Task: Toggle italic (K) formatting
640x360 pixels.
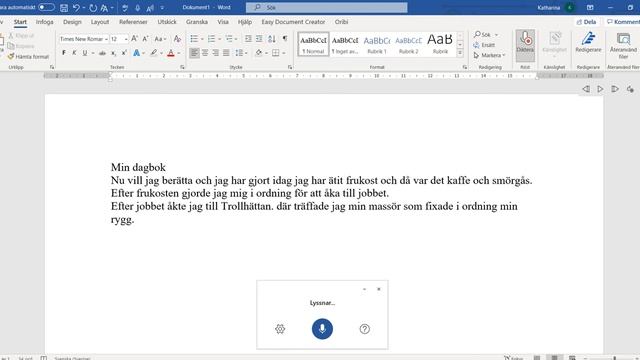Action: click(74, 53)
